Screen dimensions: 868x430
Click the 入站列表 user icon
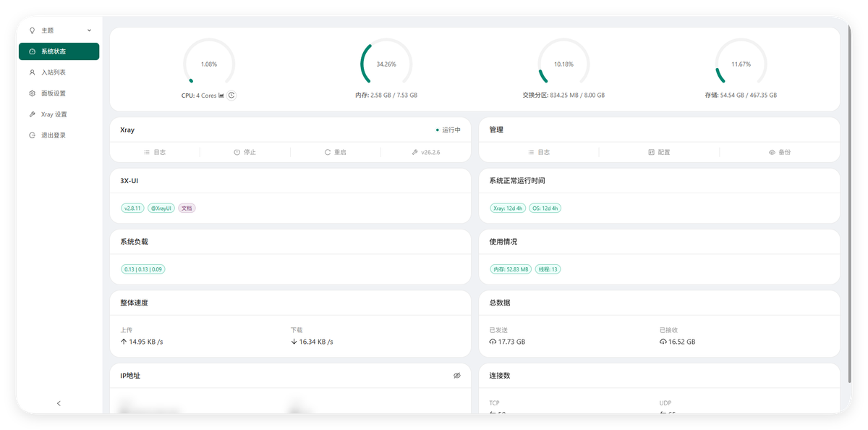[x=32, y=72]
